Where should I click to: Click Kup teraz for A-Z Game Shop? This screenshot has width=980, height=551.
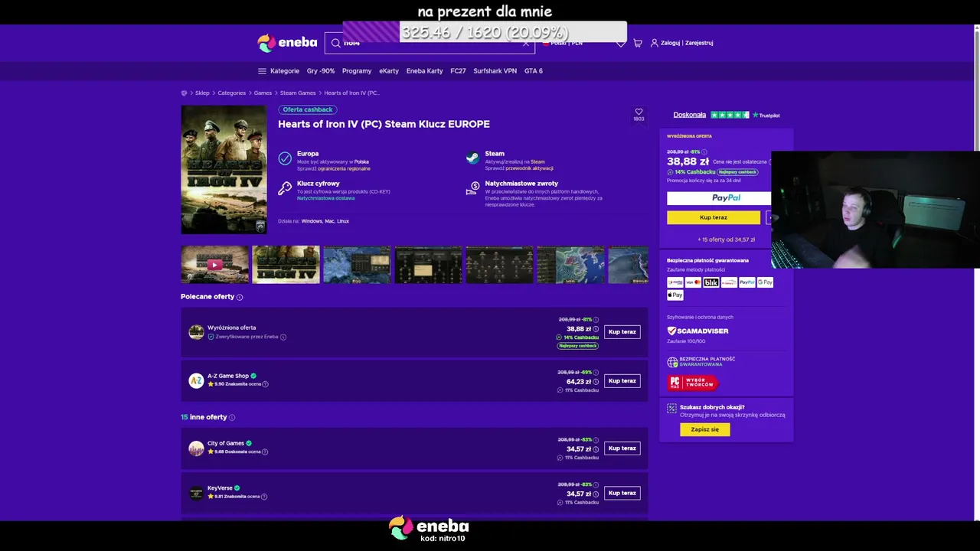click(622, 381)
